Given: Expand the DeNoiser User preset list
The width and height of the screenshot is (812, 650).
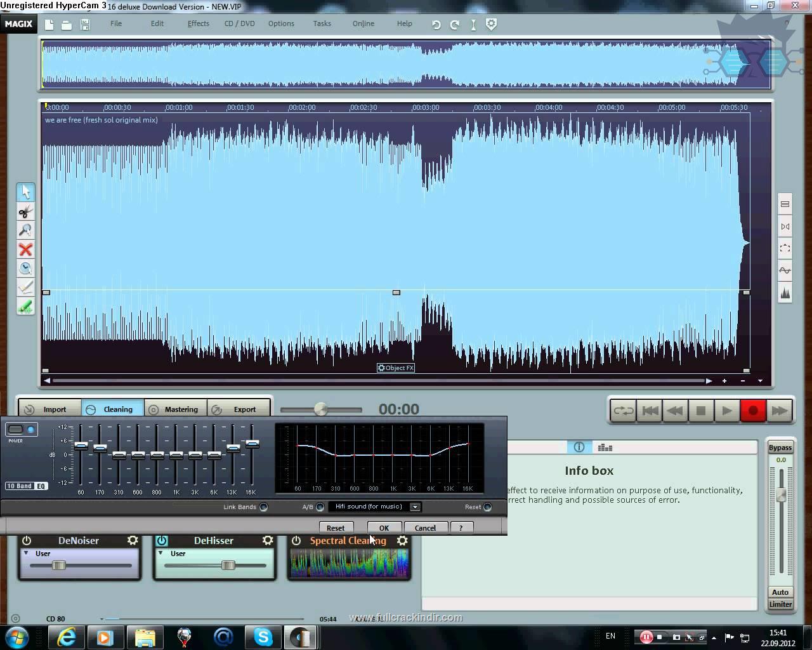Looking at the screenshot, I should (27, 553).
